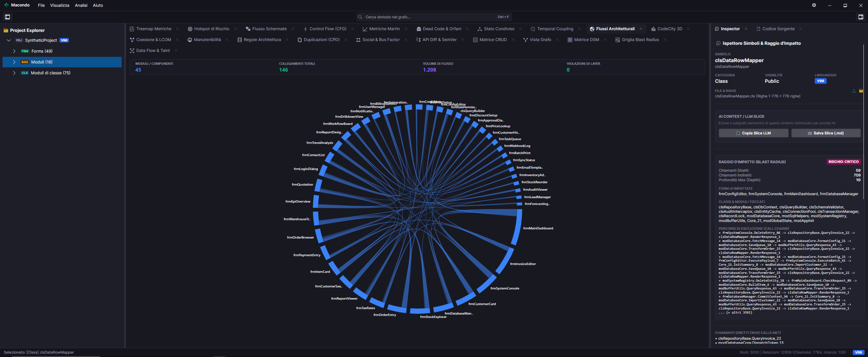This screenshot has height=357, width=868.
Task: Expand the Forms (49) node
Action: coord(14,51)
